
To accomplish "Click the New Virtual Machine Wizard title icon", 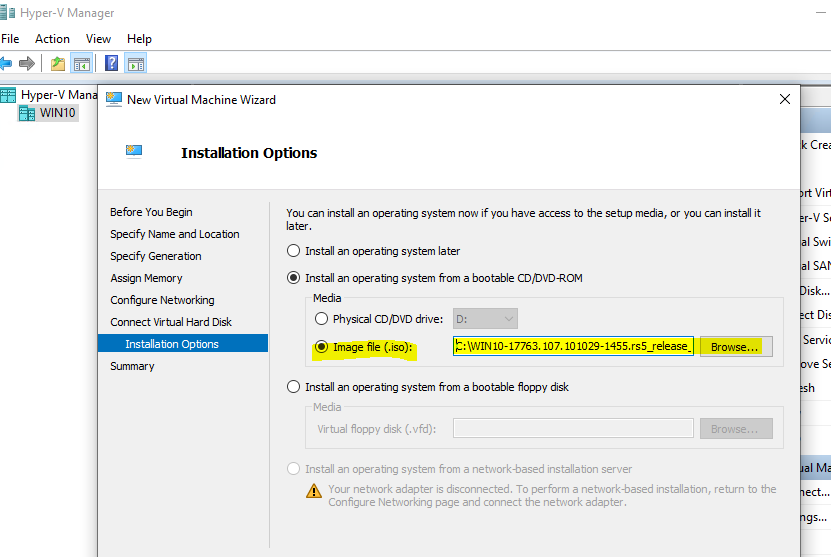I will point(113,99).
